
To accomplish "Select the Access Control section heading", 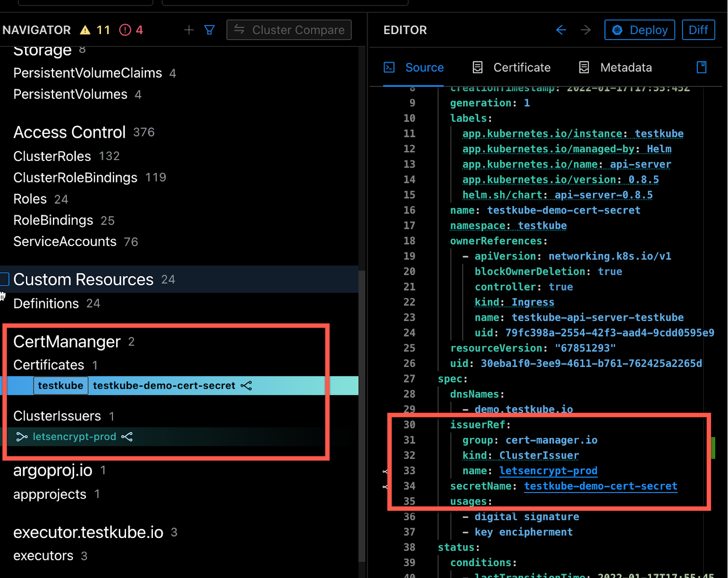I will coord(69,132).
